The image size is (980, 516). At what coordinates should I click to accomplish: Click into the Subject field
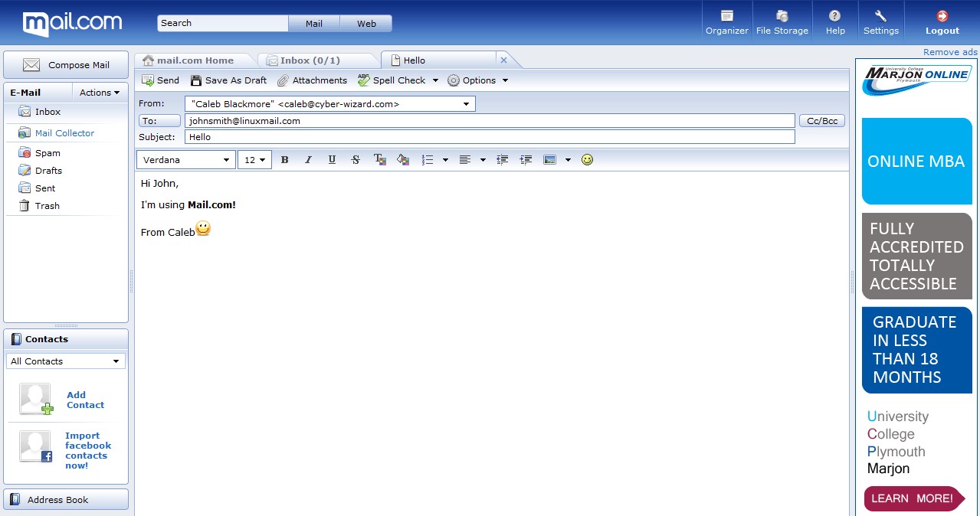tap(489, 137)
